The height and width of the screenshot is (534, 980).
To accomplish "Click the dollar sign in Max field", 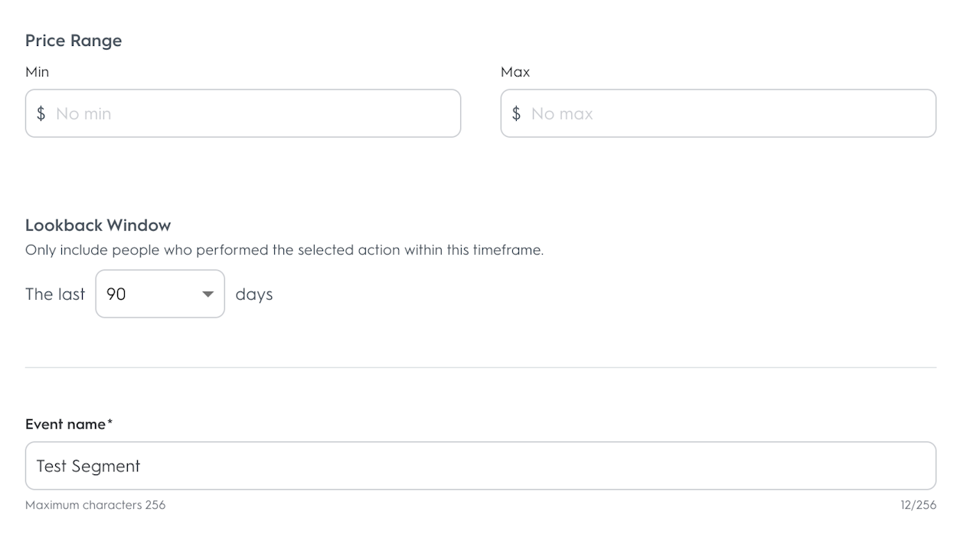I will coord(517,114).
